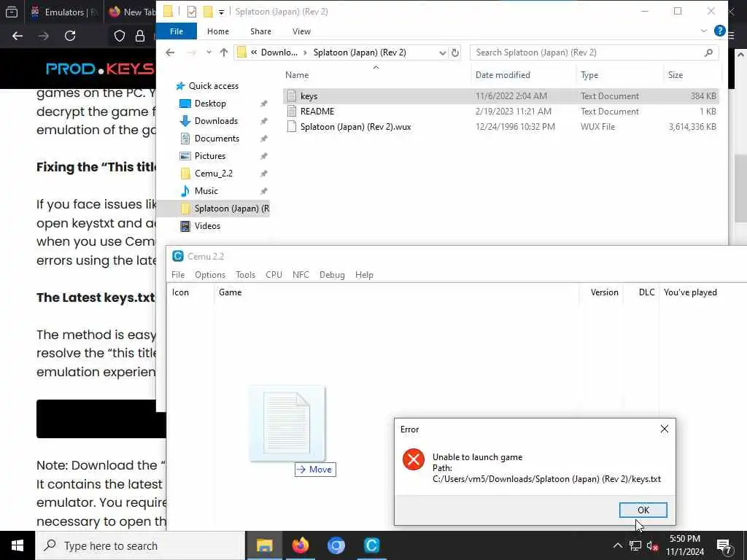Click Cemu Icon column header

click(x=190, y=292)
